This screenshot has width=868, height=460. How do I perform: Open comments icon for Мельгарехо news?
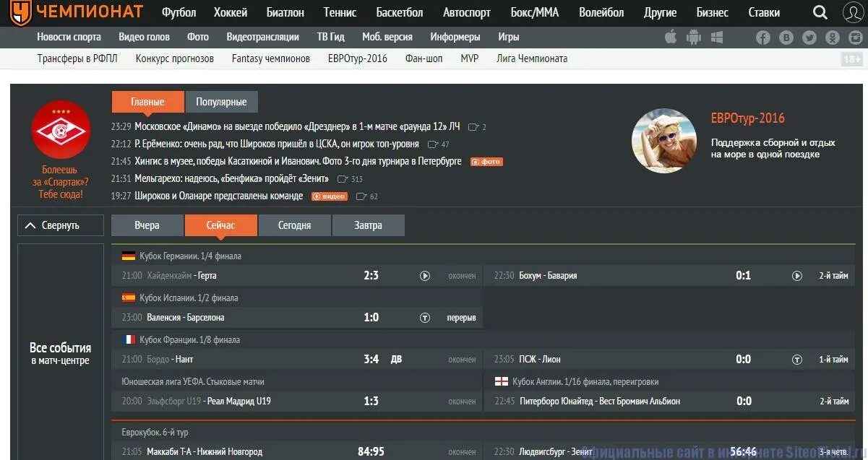(x=343, y=179)
